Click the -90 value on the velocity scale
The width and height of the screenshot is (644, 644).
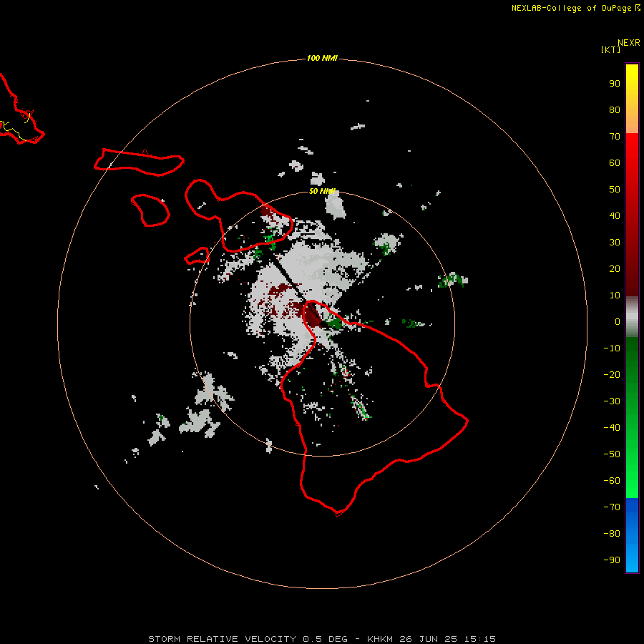(x=612, y=560)
